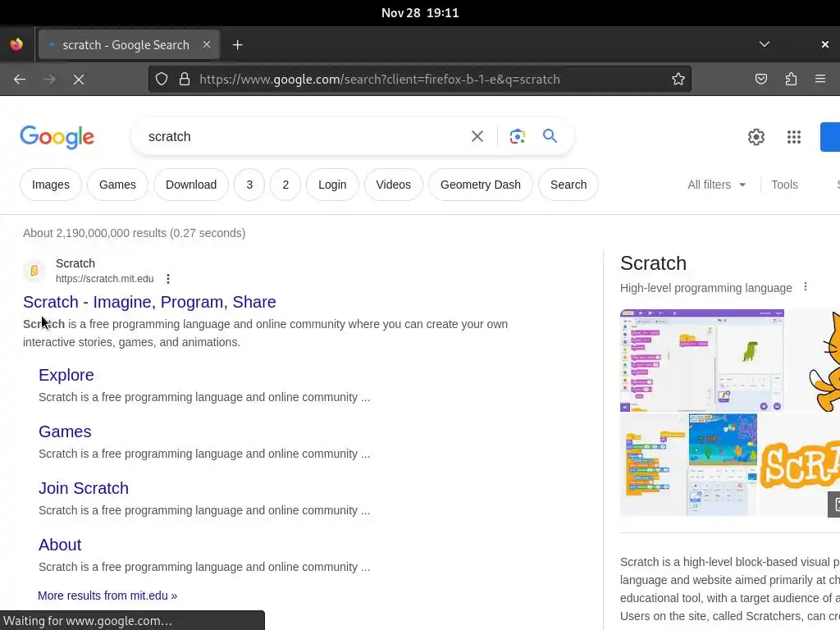This screenshot has width=840, height=630.
Task: Click the Scratch site favicon
Action: point(34,271)
